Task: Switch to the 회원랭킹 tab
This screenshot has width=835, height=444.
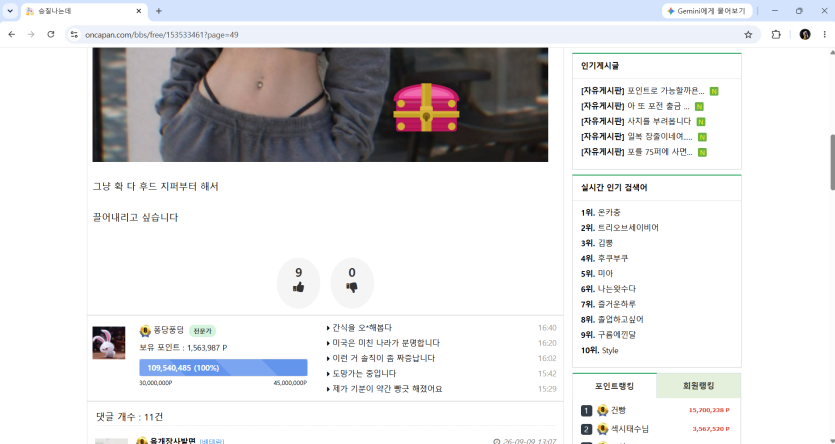Action: pyautogui.click(x=699, y=386)
